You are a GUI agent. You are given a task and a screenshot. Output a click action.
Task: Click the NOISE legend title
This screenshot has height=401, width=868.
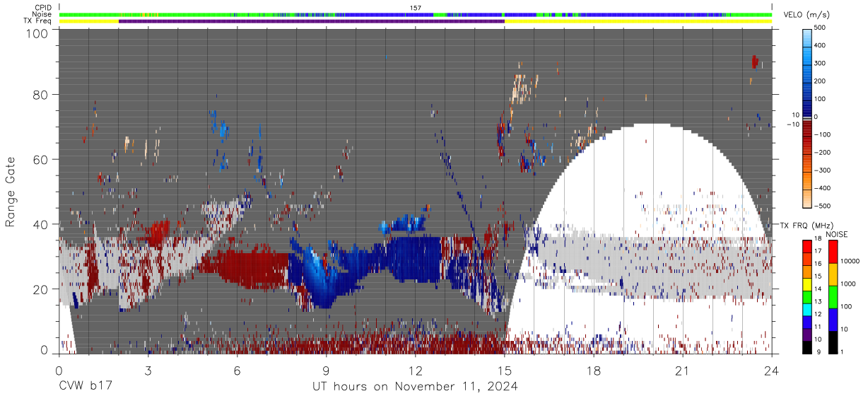837,234
